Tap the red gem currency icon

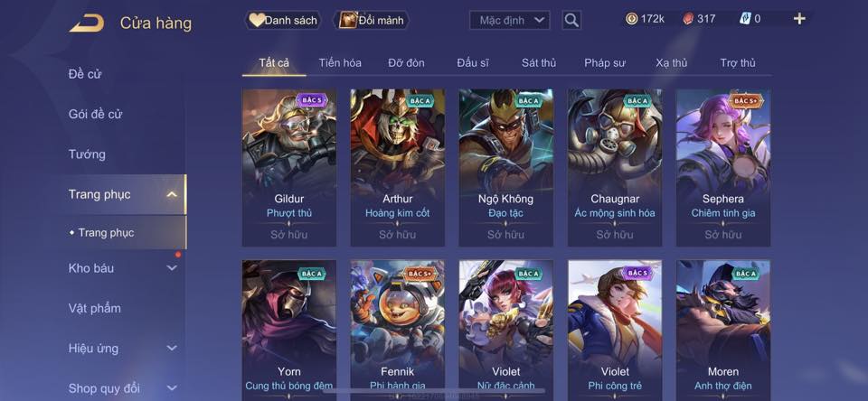pyautogui.click(x=687, y=19)
